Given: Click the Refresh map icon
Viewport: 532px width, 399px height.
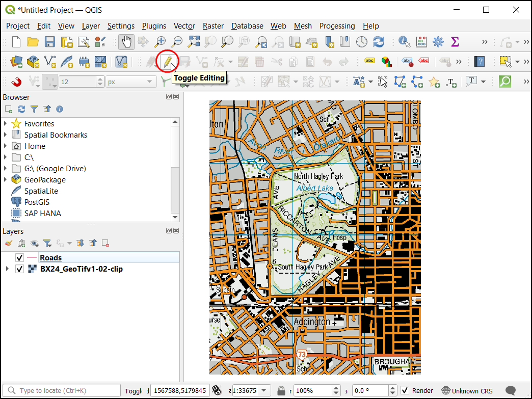Looking at the screenshot, I should [378, 42].
